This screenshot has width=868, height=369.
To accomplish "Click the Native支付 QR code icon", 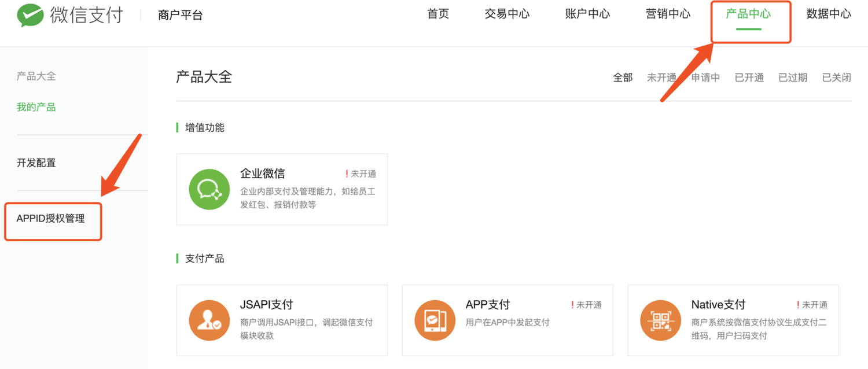I will (x=660, y=320).
